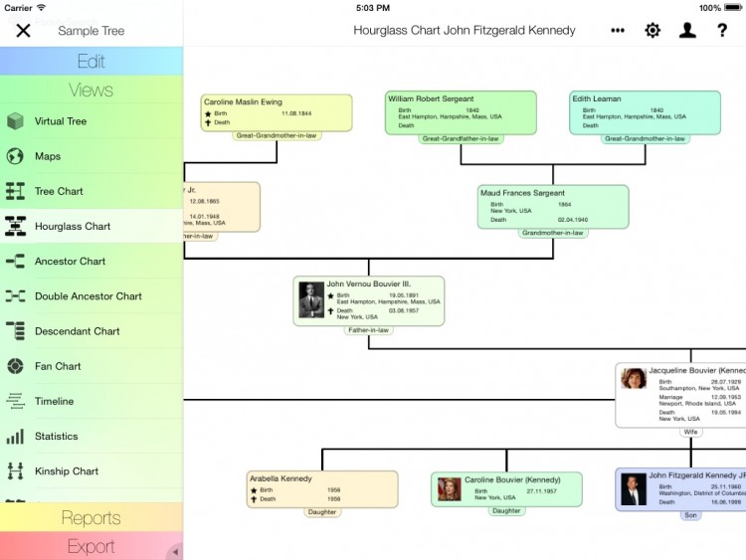
Task: Click Great-Grandmother-in-law label under Caroline Ewing
Action: pyautogui.click(x=277, y=135)
